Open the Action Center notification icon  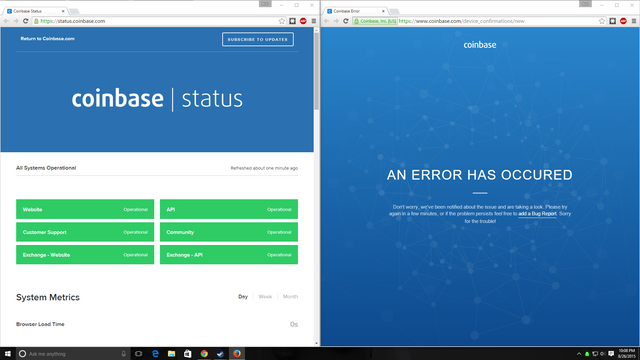tap(611, 354)
